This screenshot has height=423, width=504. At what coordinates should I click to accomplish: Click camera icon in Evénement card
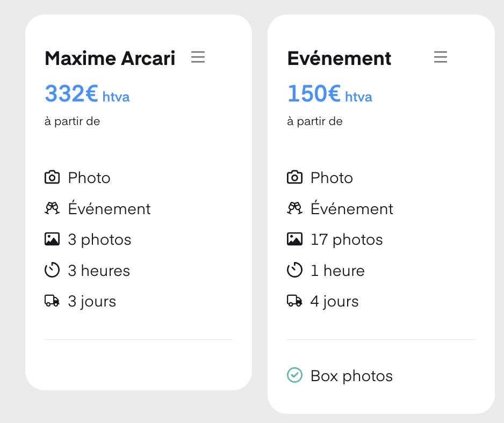pos(294,177)
